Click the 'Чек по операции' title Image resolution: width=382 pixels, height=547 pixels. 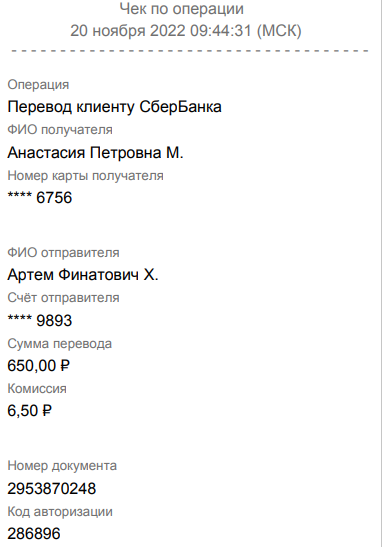coord(181,9)
